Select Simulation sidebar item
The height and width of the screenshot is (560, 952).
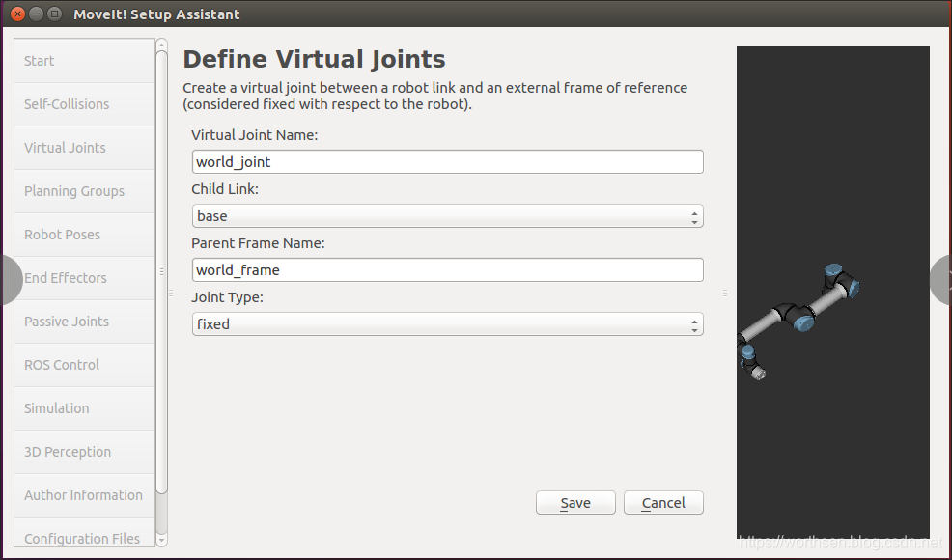pyautogui.click(x=84, y=408)
